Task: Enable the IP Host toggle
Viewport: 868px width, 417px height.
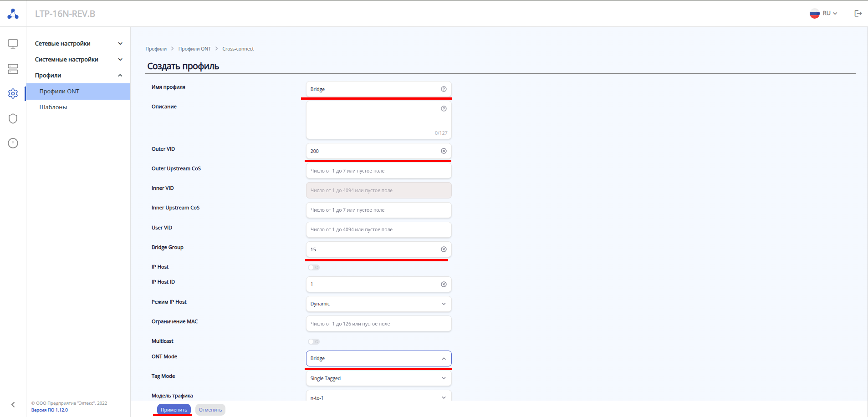Action: [314, 267]
